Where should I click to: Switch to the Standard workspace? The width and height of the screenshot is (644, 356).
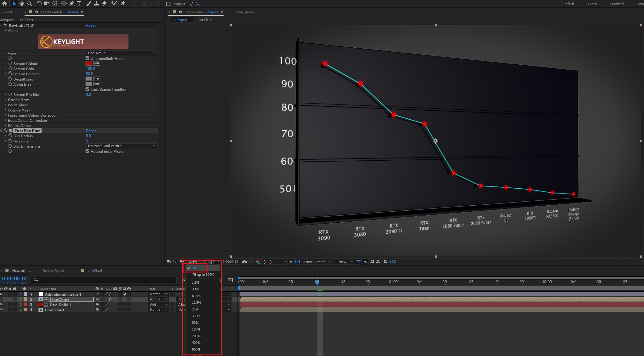pyautogui.click(x=617, y=4)
